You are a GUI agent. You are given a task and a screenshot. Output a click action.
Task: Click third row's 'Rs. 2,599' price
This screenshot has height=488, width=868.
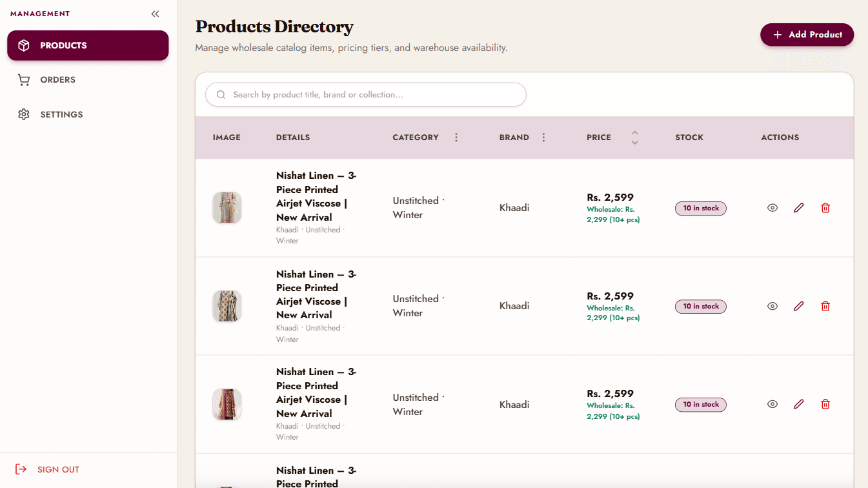[x=610, y=394]
